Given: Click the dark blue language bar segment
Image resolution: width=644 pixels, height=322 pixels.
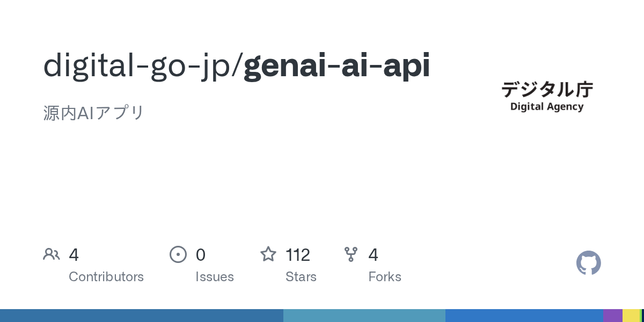Looking at the screenshot, I should coord(142,316).
